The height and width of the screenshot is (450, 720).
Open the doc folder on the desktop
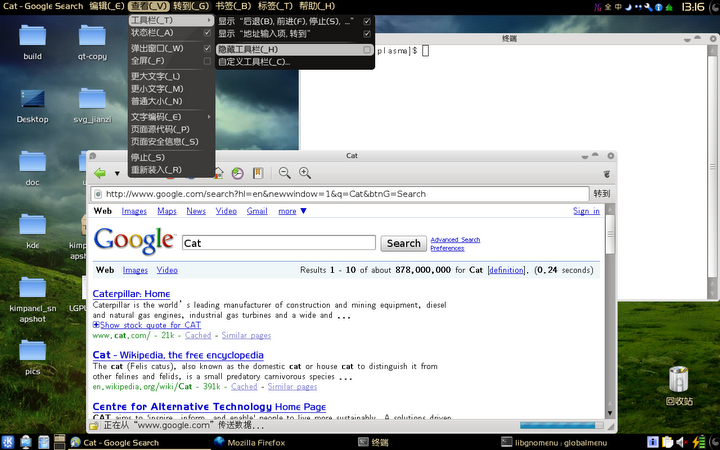33,169
